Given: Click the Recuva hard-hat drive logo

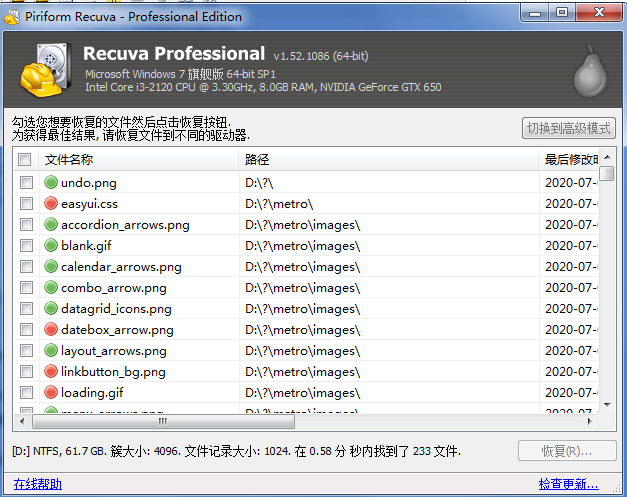Looking at the screenshot, I should (46, 70).
